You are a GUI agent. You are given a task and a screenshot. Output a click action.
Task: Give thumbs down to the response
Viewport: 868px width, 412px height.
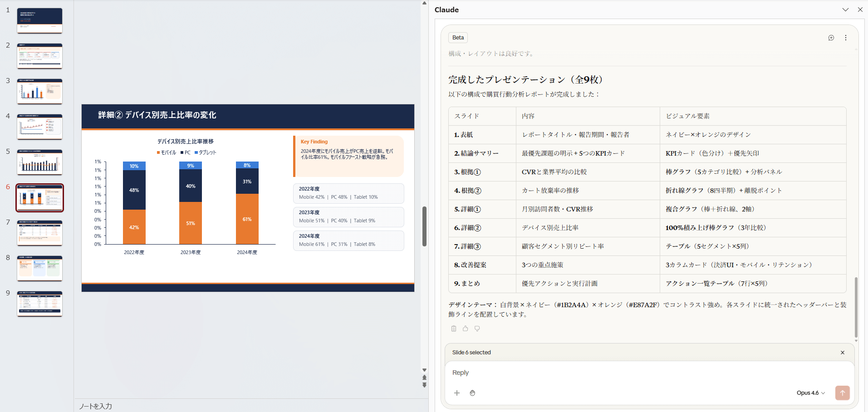[x=477, y=329]
